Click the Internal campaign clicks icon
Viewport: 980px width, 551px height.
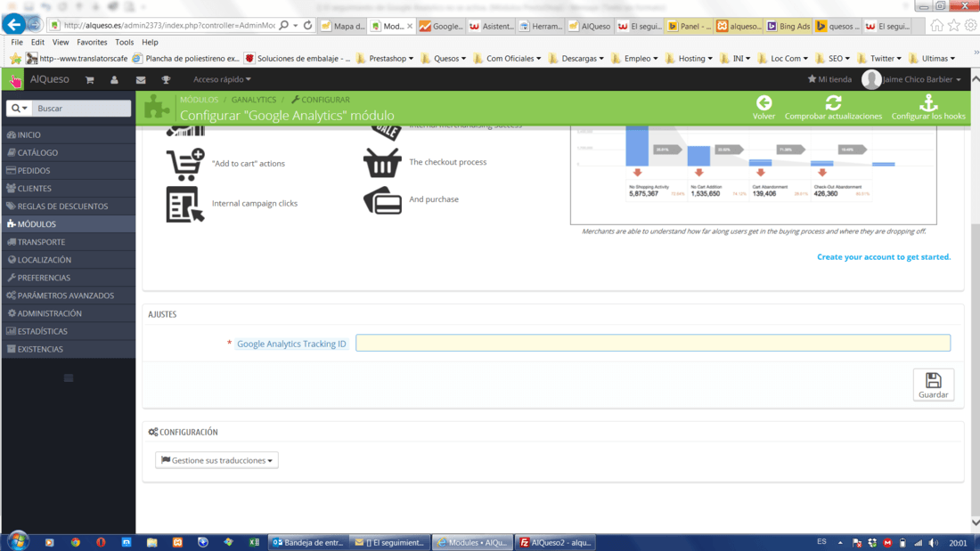(x=185, y=204)
